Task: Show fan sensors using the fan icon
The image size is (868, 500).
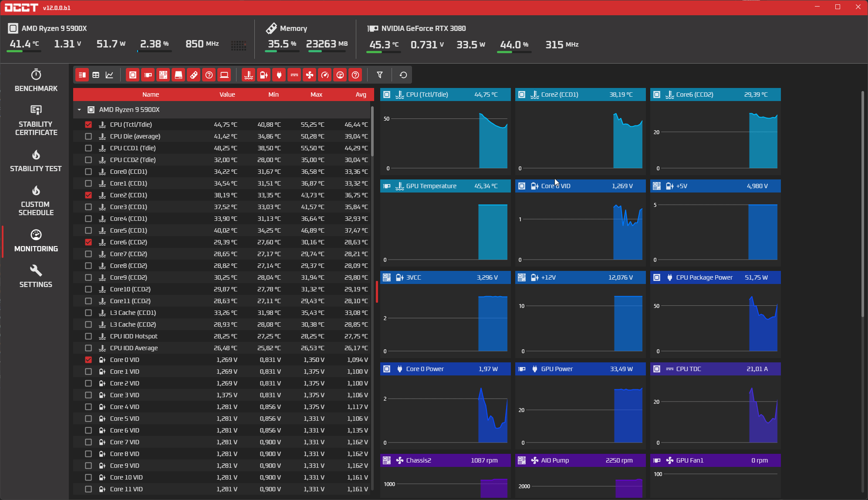Action: 309,74
